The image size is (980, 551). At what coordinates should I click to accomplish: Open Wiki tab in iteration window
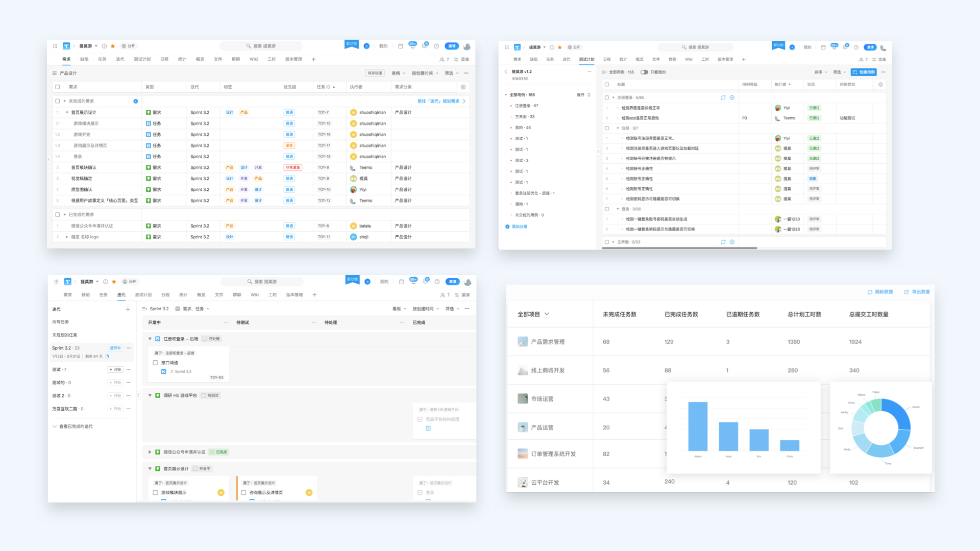tap(255, 295)
